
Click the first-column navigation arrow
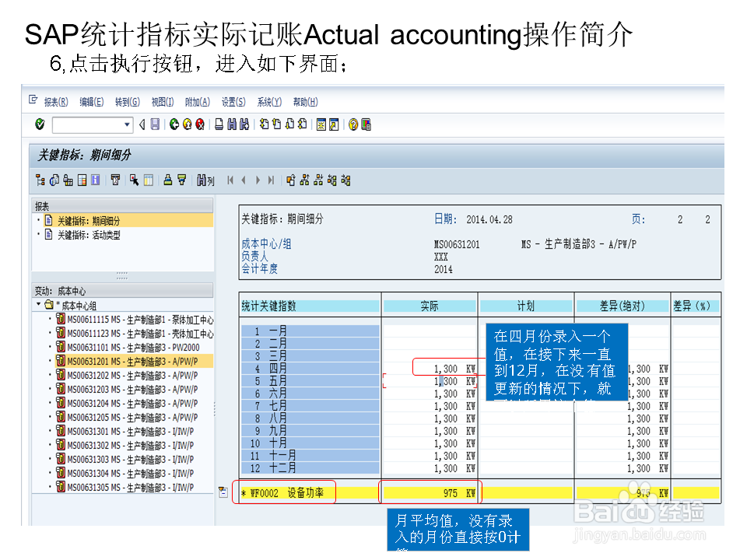[230, 180]
